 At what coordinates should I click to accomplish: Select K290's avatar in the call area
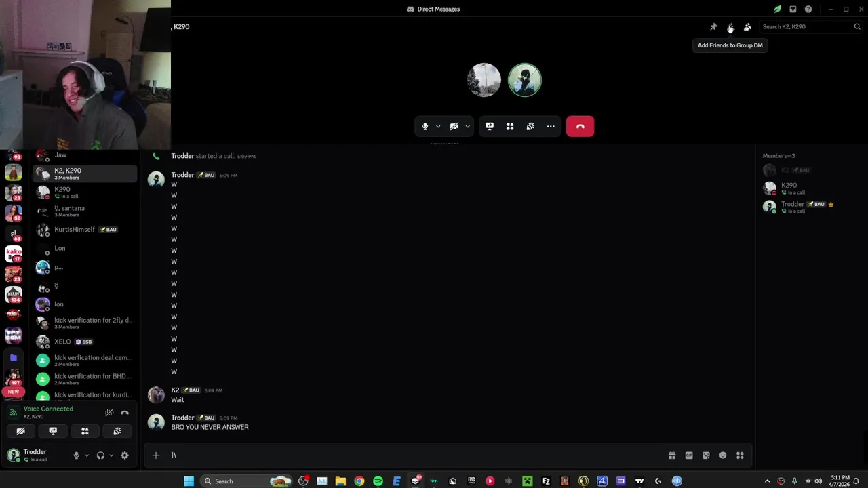484,80
